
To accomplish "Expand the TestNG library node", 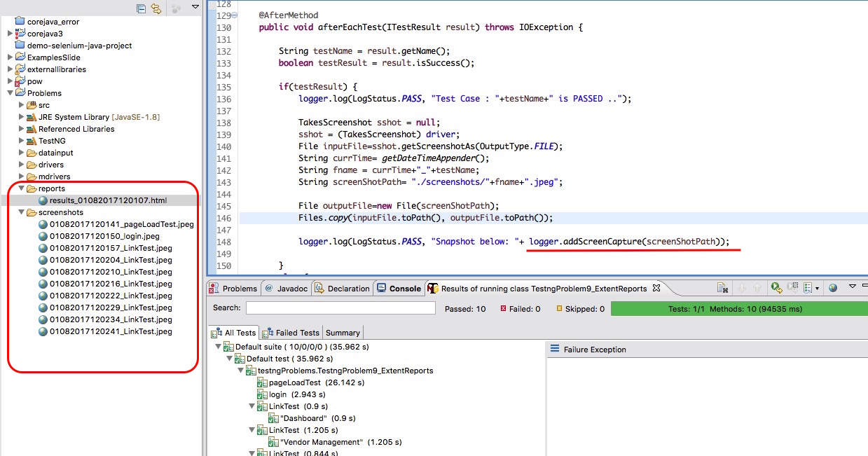I will tap(21, 141).
